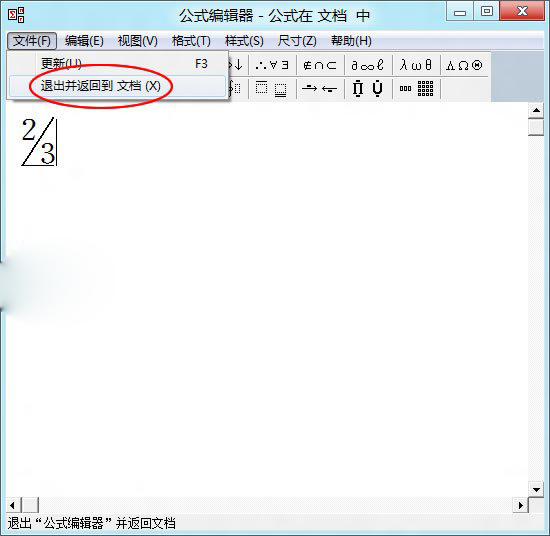This screenshot has height=536, width=550.
Task: Click the vertical scrollbar down arrow
Action: tap(536, 489)
